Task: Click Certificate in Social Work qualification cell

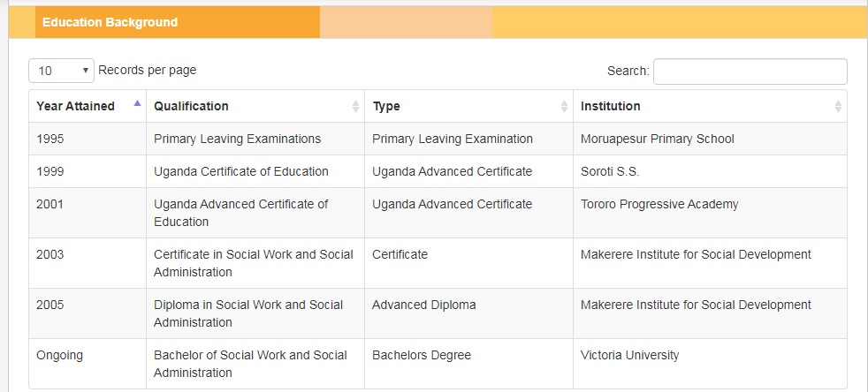Action: point(255,263)
